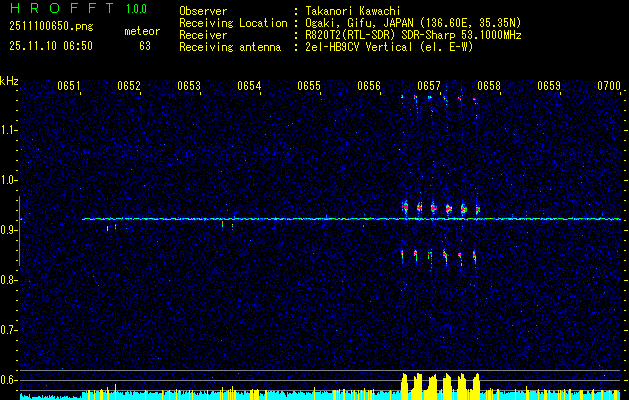Click time marker 0657
Viewport: 629px width, 400px height.
429,85
